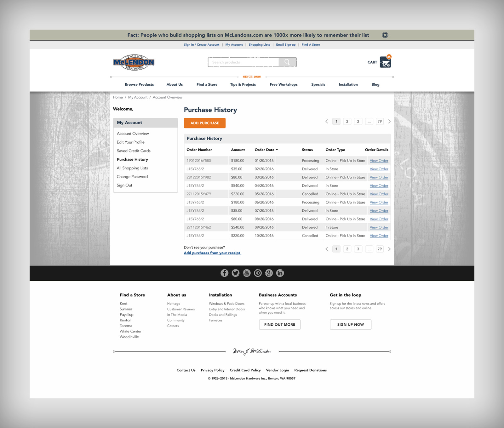504x428 pixels.
Task: Click Request Donations footer link
Action: tap(310, 370)
